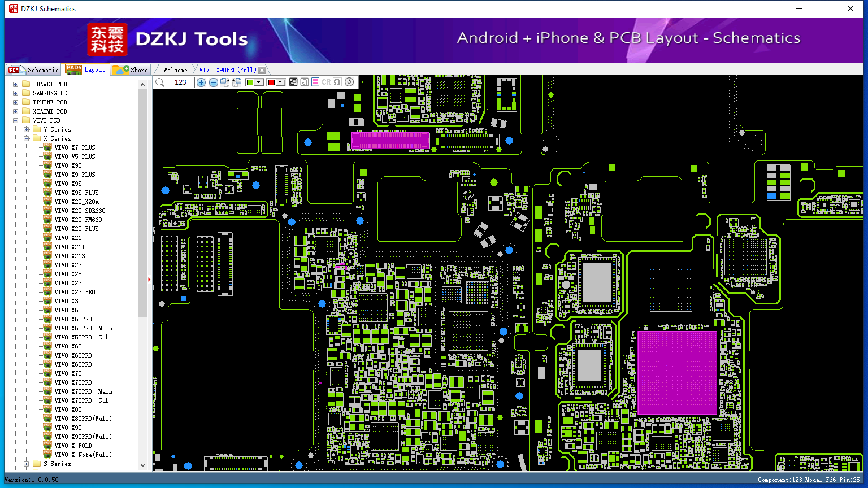Expand the IPHONE PCB tree node
Image resolution: width=868 pixels, height=488 pixels.
click(x=16, y=102)
